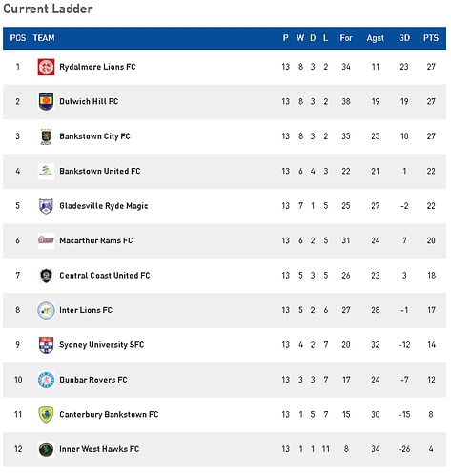The width and height of the screenshot is (451, 476).
Task: Select the TEAM column header
Action: pos(44,38)
